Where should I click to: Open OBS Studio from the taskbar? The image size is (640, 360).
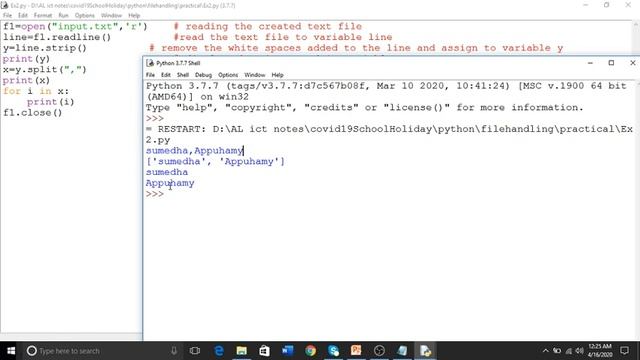coord(379,351)
